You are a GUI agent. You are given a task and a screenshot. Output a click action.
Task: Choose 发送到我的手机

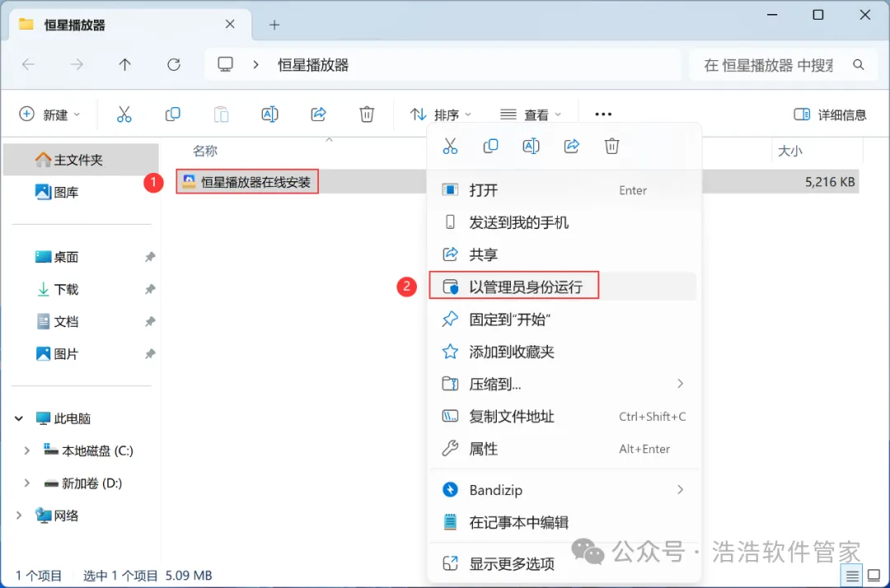(563, 222)
